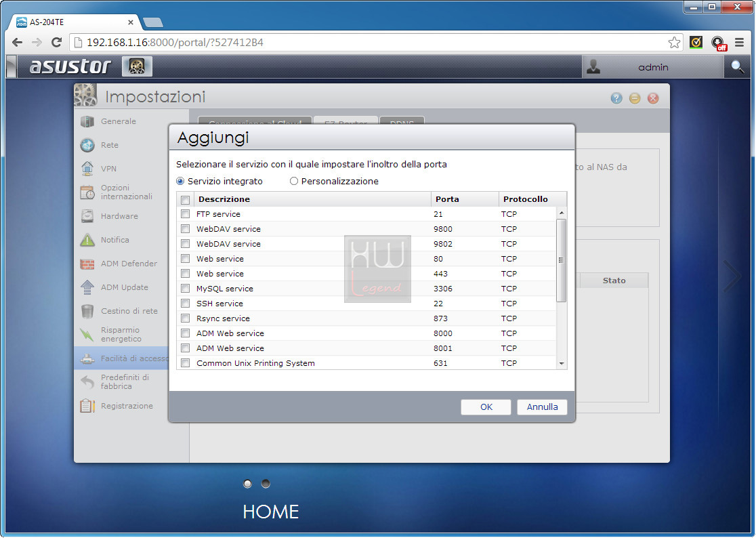Click the yellow checkmark extension icon

[696, 43]
